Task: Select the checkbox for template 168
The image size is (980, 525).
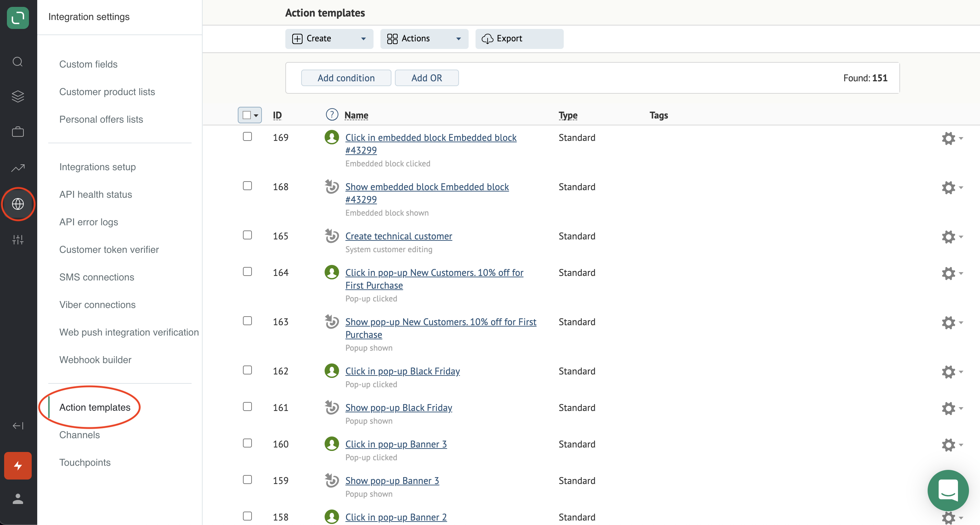Action: [x=247, y=186]
